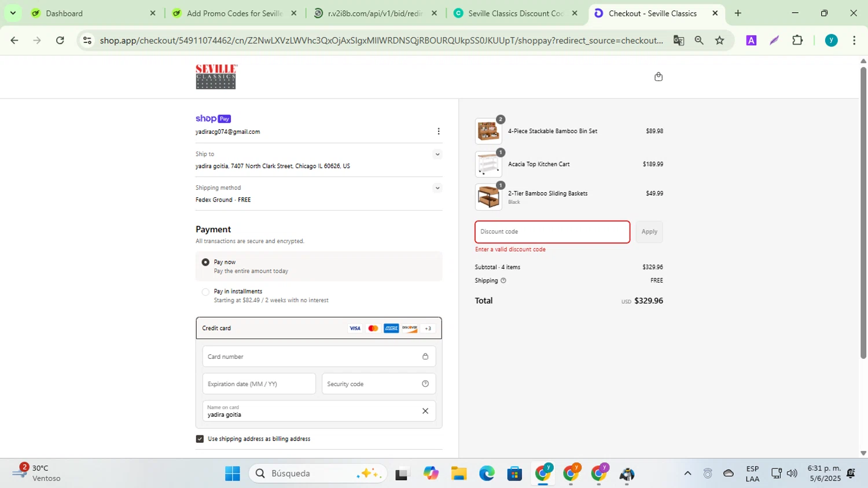Go back to the previous page

click(x=14, y=40)
